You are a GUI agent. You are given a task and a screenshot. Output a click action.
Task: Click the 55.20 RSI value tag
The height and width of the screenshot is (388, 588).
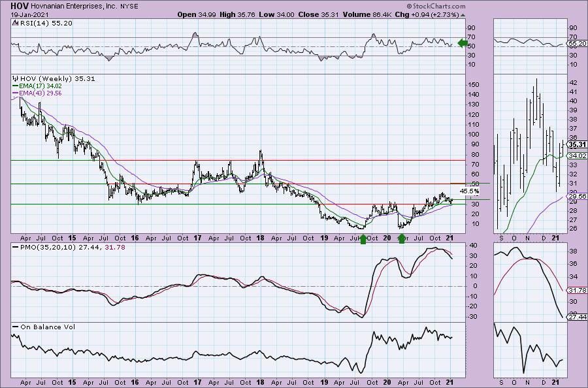[578, 44]
